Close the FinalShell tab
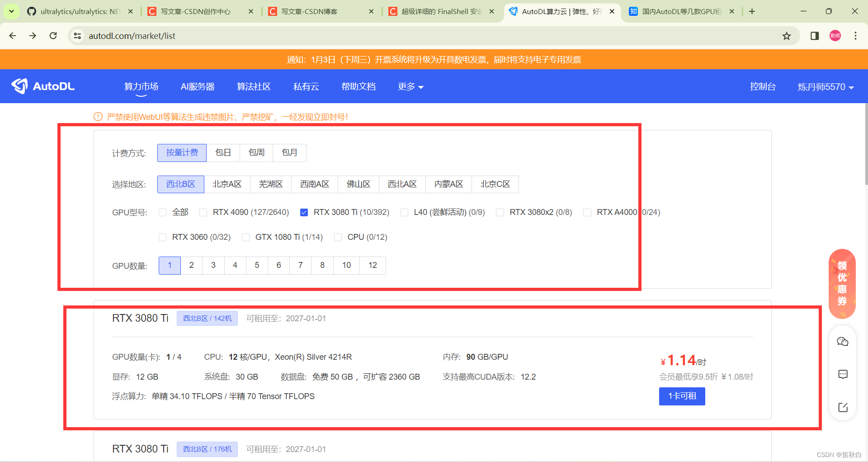 pyautogui.click(x=491, y=11)
